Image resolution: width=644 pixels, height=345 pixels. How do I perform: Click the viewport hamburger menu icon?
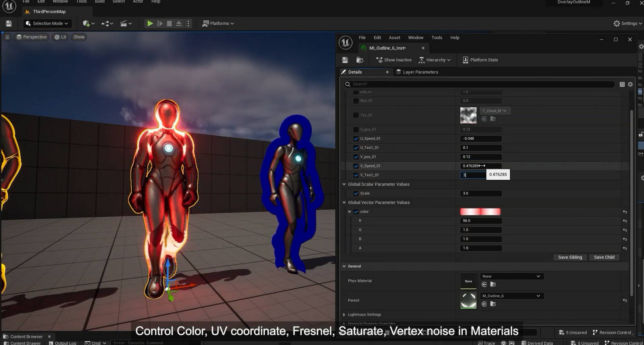coord(7,37)
